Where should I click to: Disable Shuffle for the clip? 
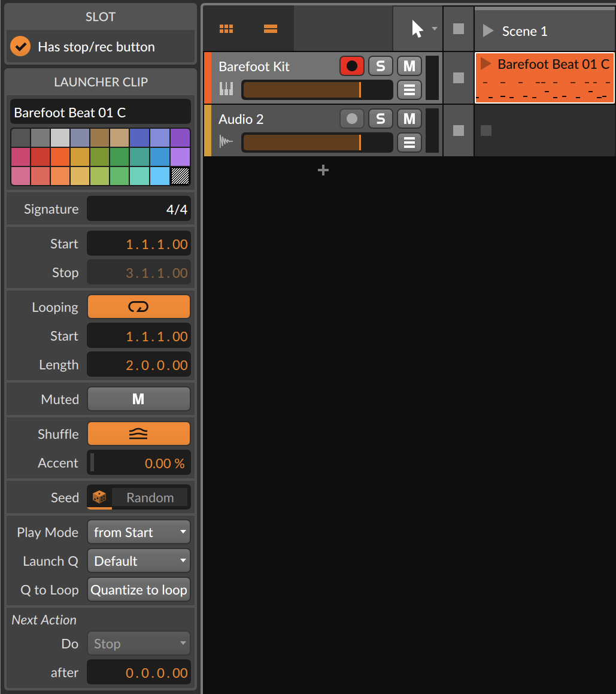[x=138, y=434]
